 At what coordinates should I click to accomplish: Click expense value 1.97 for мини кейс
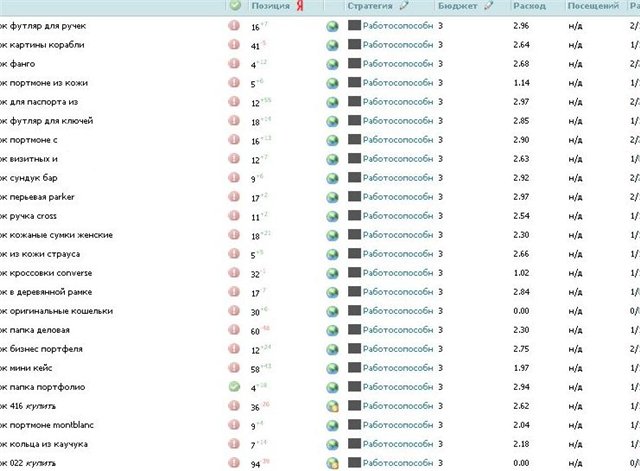click(521, 368)
